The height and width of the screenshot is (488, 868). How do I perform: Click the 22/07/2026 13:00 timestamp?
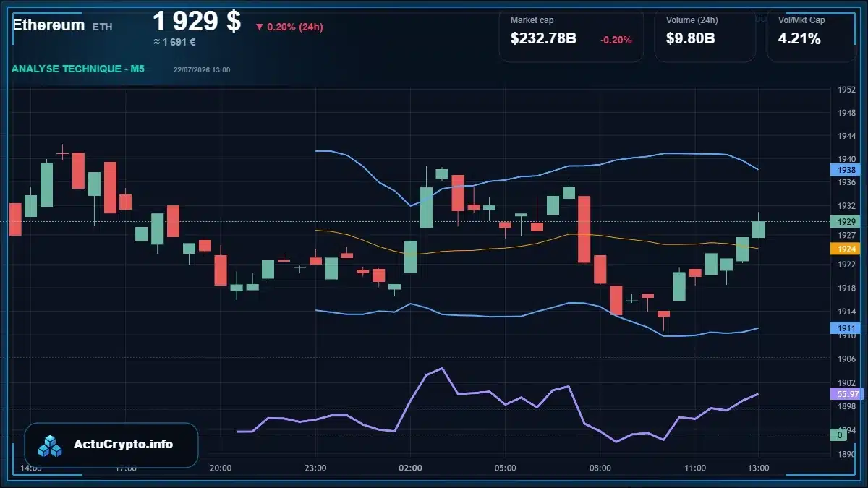pyautogui.click(x=202, y=69)
